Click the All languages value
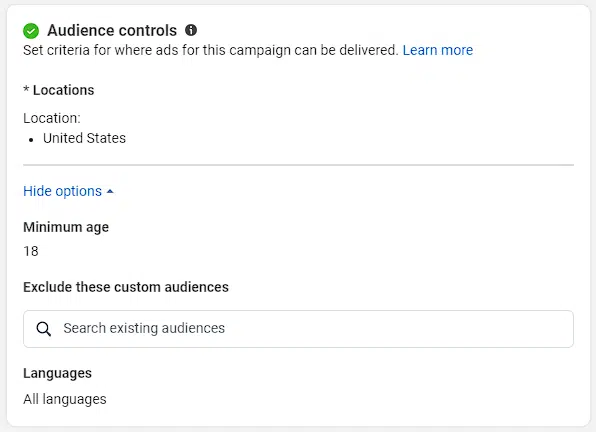The width and height of the screenshot is (596, 432). point(65,399)
